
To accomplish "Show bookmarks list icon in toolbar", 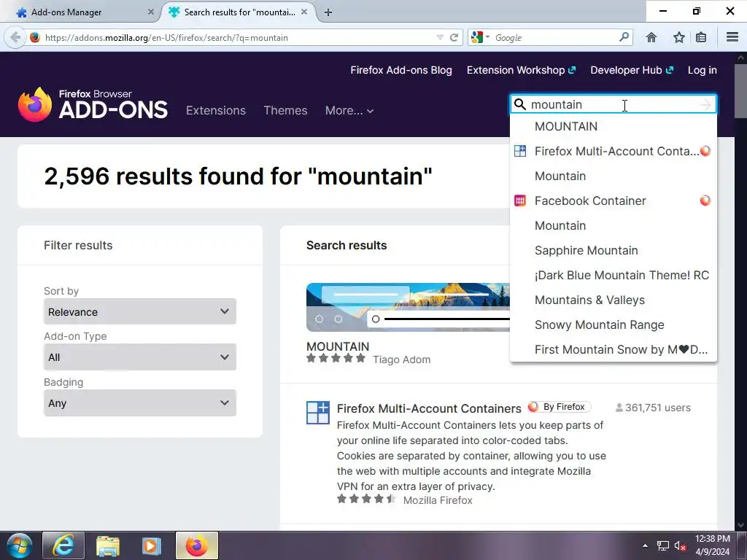I will point(701,37).
